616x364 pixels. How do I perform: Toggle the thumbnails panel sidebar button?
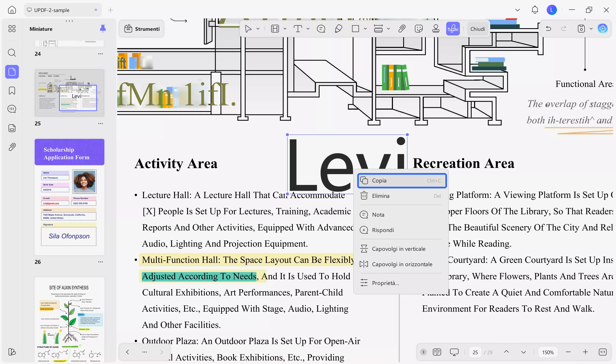(12, 72)
